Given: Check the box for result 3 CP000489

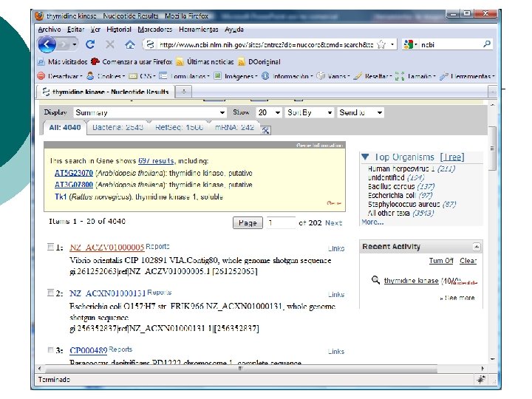Looking at the screenshot, I should pos(50,349).
